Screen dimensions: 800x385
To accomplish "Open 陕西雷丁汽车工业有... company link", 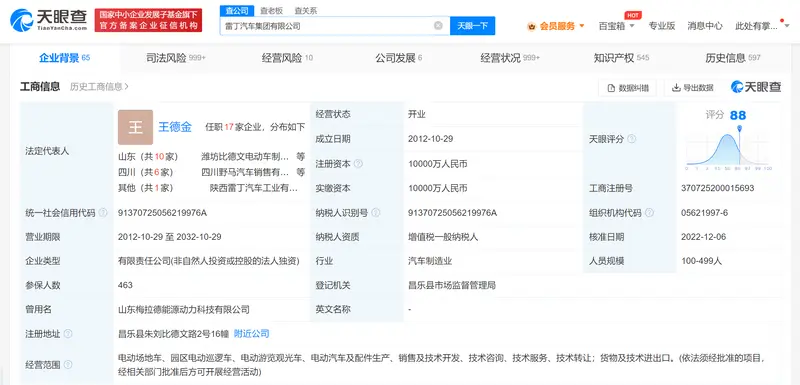I will coord(254,188).
